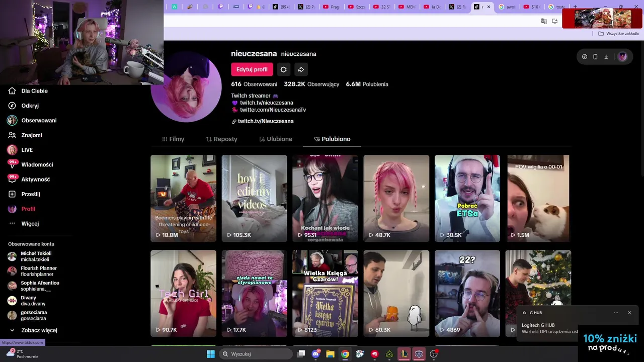This screenshot has height=362, width=644.
Task: Open the 'zjada nawet te styropianowe' video
Action: 255,294
